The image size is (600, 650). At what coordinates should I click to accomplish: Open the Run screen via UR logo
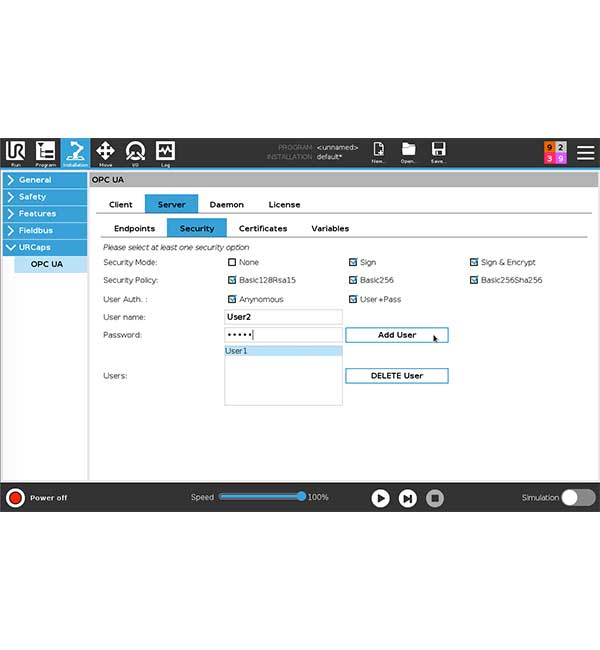[15, 153]
